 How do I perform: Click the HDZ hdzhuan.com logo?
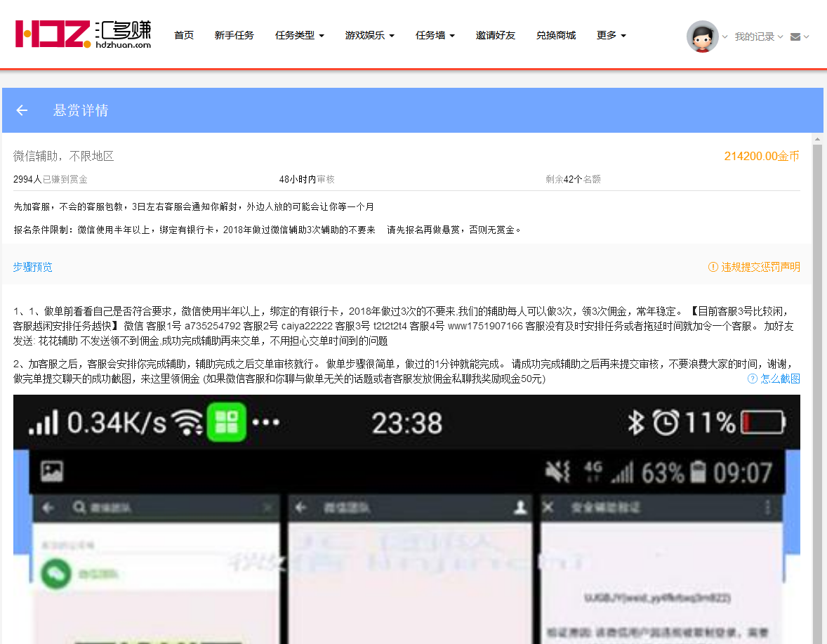click(84, 34)
